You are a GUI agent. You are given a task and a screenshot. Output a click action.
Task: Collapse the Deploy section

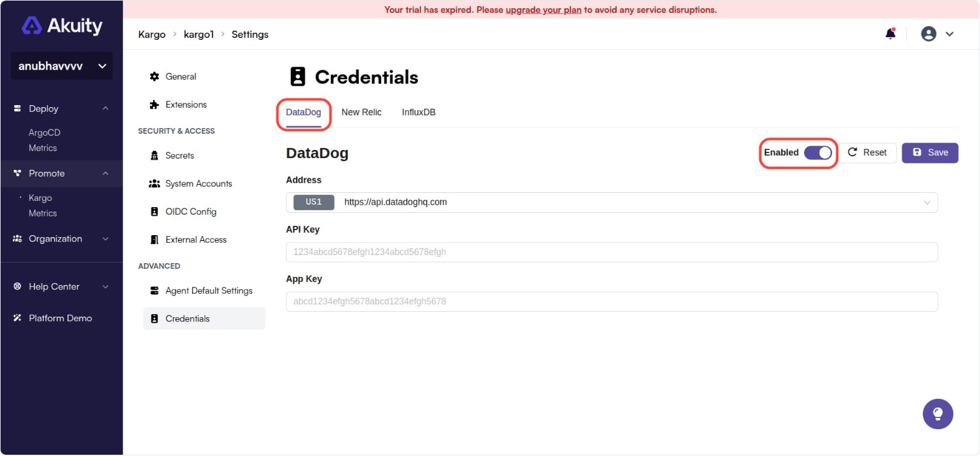pyautogui.click(x=106, y=108)
